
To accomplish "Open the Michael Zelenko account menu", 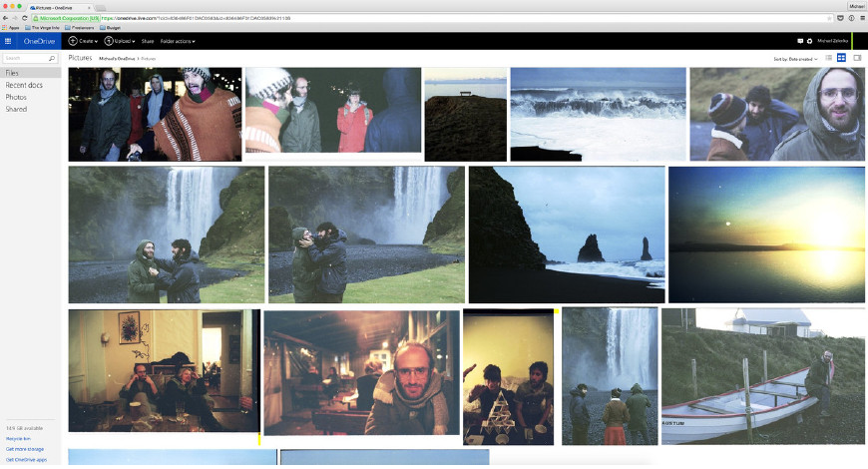I will [832, 41].
